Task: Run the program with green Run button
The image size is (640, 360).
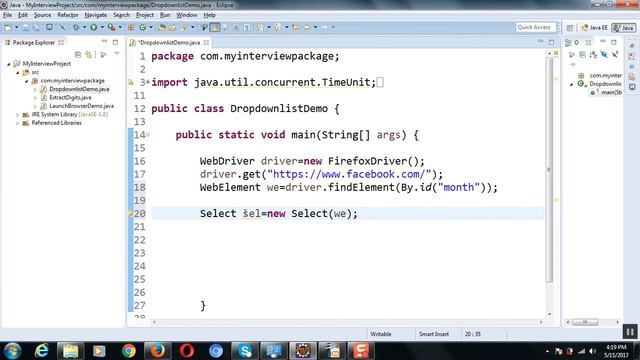Action: (x=93, y=27)
